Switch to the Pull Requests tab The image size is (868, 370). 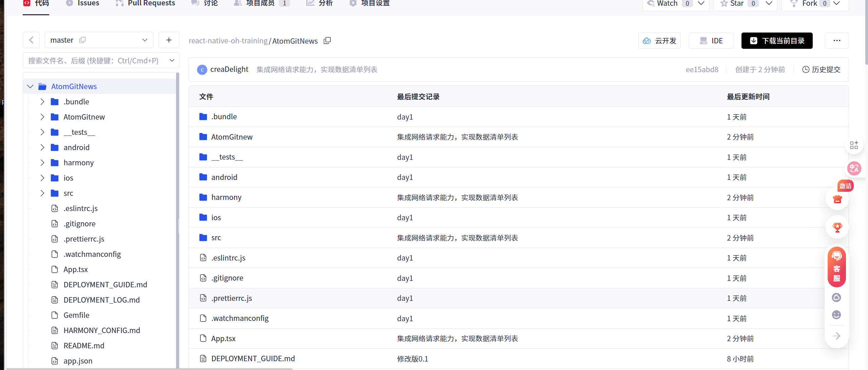[x=151, y=3]
